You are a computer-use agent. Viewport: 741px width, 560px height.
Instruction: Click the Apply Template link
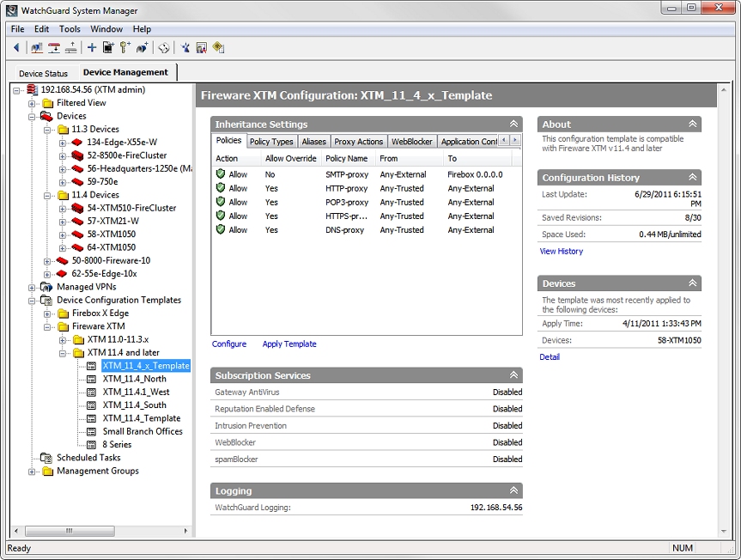[289, 344]
